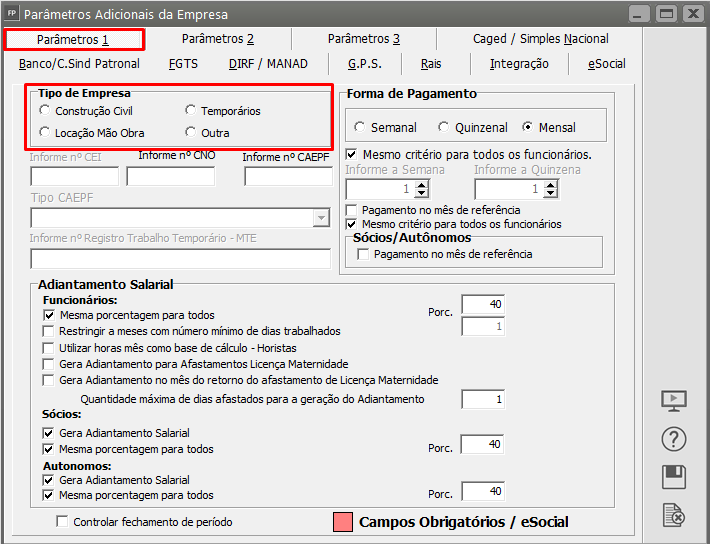Click the video tutorial monitor icon
The image size is (710, 544).
pyautogui.click(x=674, y=401)
